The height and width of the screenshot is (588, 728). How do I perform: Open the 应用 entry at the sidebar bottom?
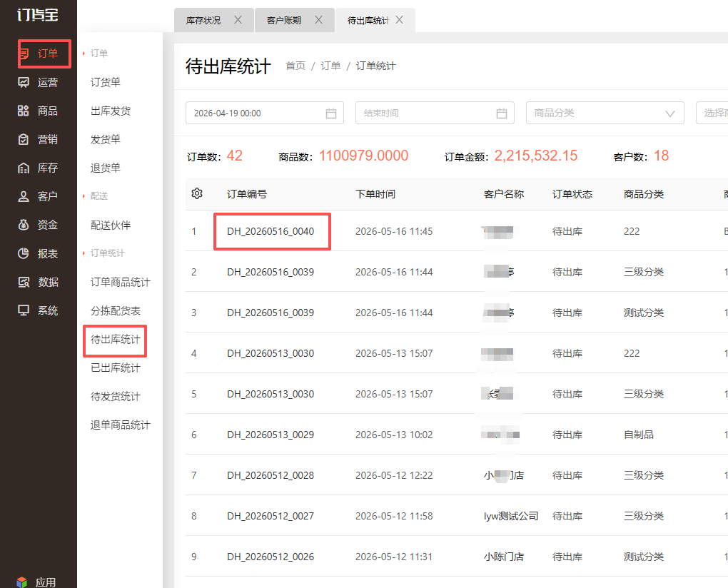click(x=36, y=582)
